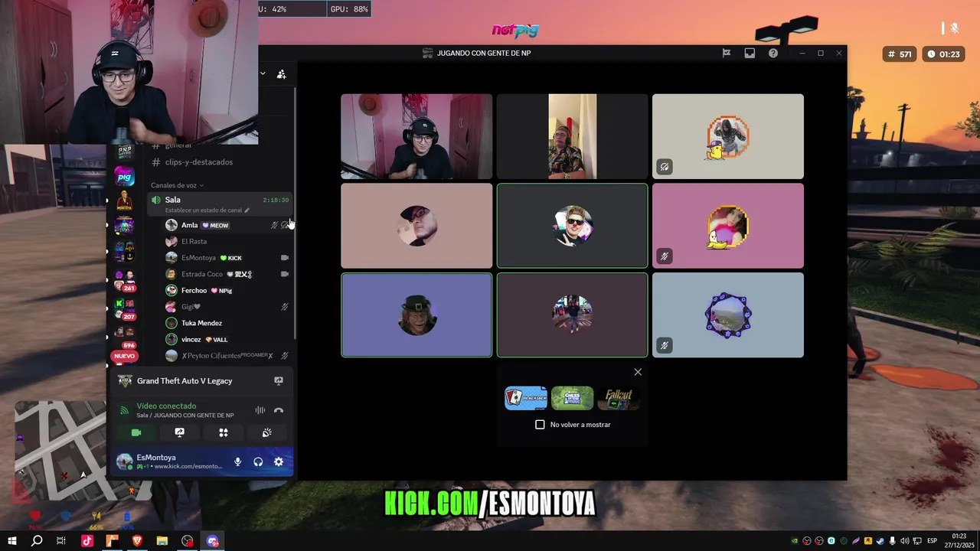Select user vincez in voice list
980x551 pixels.
[x=227, y=339]
